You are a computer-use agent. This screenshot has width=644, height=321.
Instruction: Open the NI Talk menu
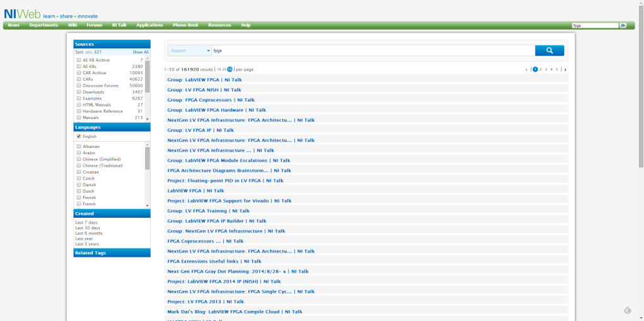click(x=119, y=25)
